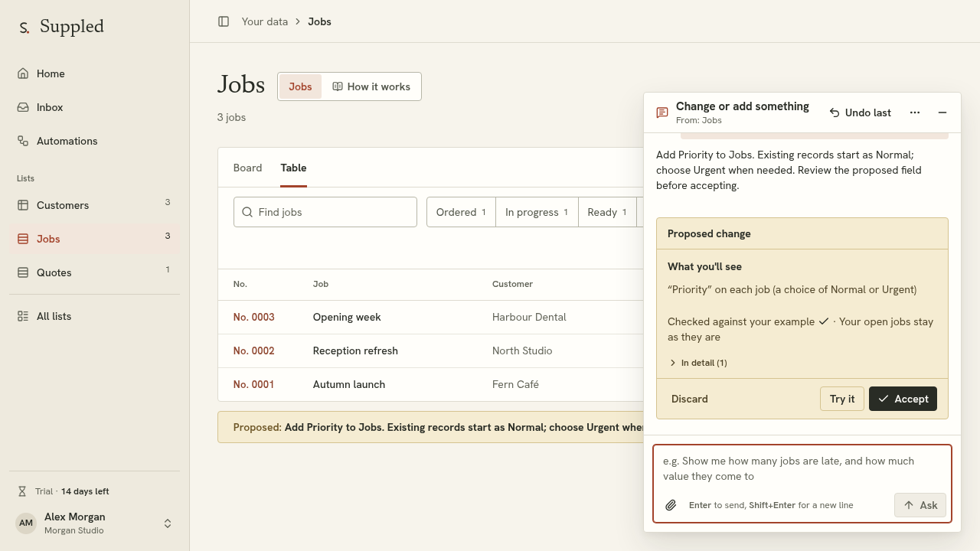The width and height of the screenshot is (980, 551).
Task: Click the Suppled logo
Action: click(x=61, y=27)
